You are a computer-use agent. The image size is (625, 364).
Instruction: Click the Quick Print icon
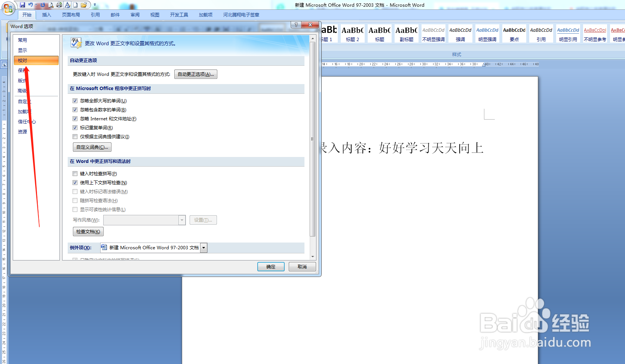click(59, 5)
